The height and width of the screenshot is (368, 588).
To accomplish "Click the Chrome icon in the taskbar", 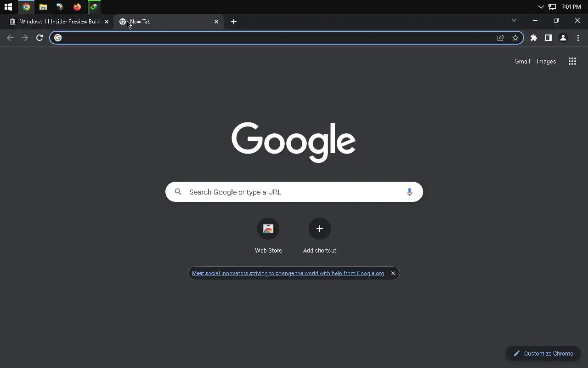I will (26, 7).
